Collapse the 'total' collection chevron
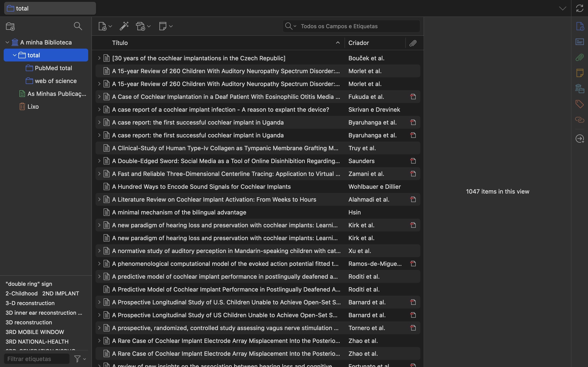This screenshot has width=588, height=367. [x=14, y=55]
